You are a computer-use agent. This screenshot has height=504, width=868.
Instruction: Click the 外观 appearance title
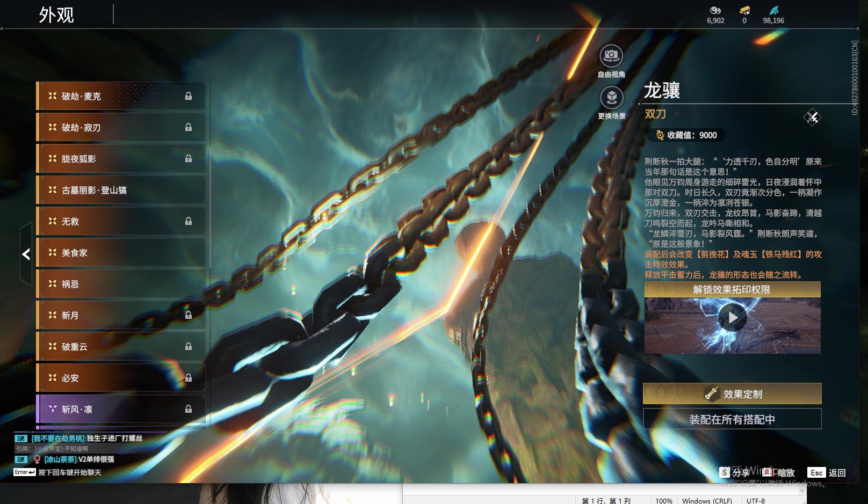pos(56,15)
